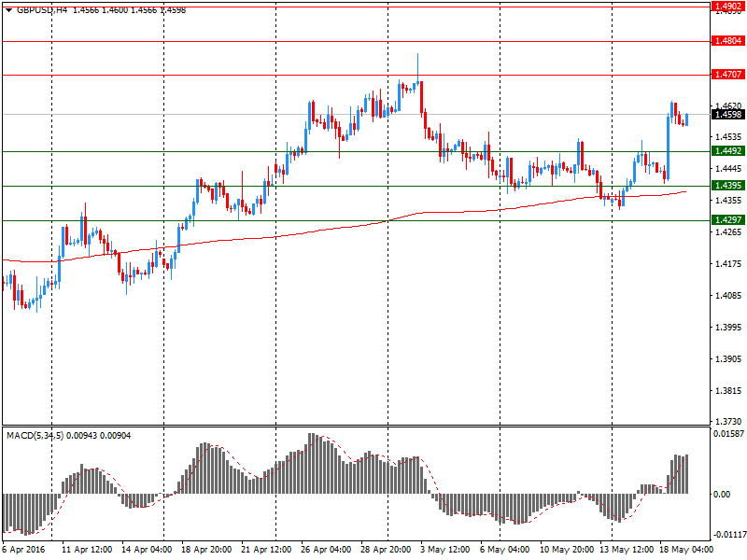Click the current price label 1.4598
Screen dimensions: 747x560
[728, 114]
